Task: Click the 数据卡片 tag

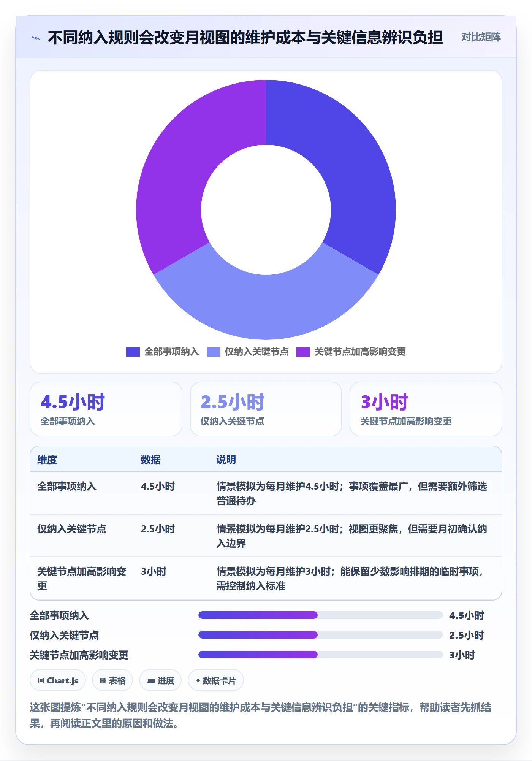Action: coord(216,680)
